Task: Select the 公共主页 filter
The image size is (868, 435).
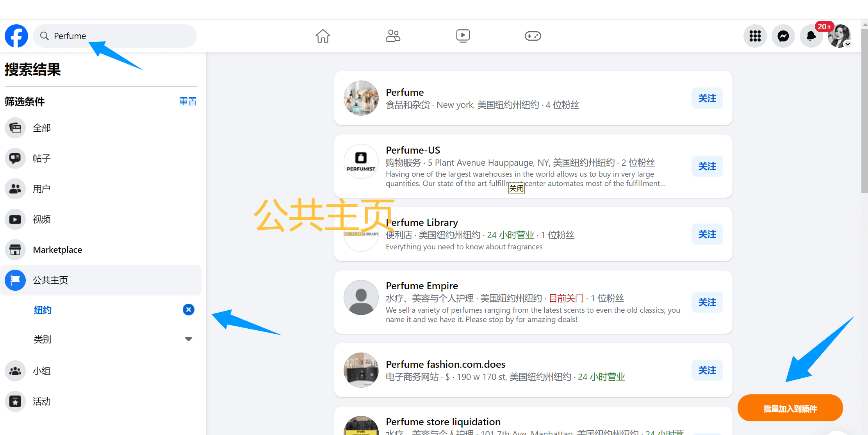Action: [101, 280]
